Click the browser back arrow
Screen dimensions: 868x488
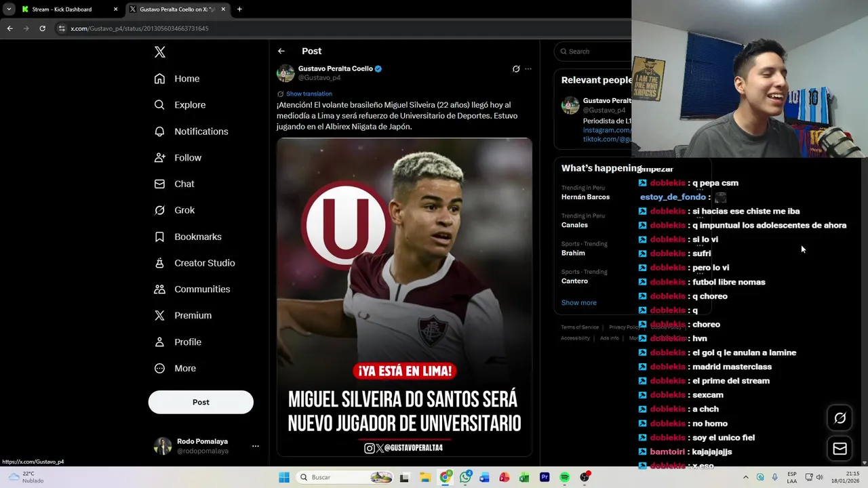pyautogui.click(x=9, y=28)
